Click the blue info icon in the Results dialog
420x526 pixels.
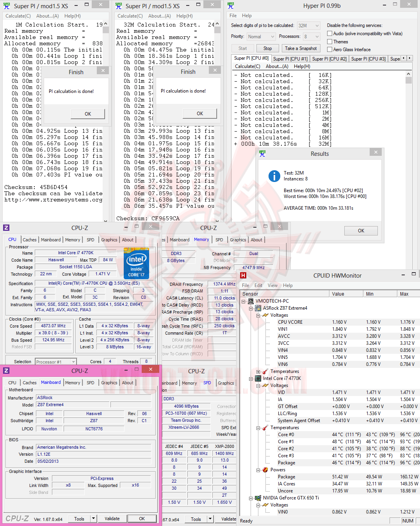[274, 176]
